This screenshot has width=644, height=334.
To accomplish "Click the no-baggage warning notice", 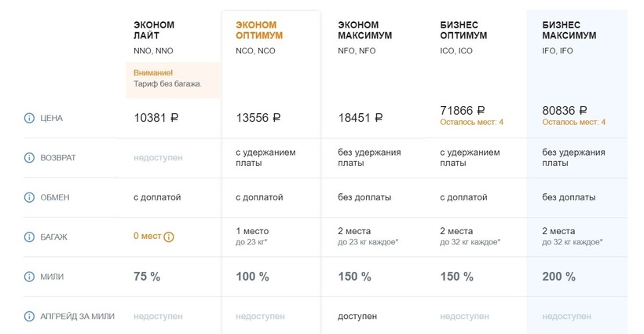I will (173, 79).
